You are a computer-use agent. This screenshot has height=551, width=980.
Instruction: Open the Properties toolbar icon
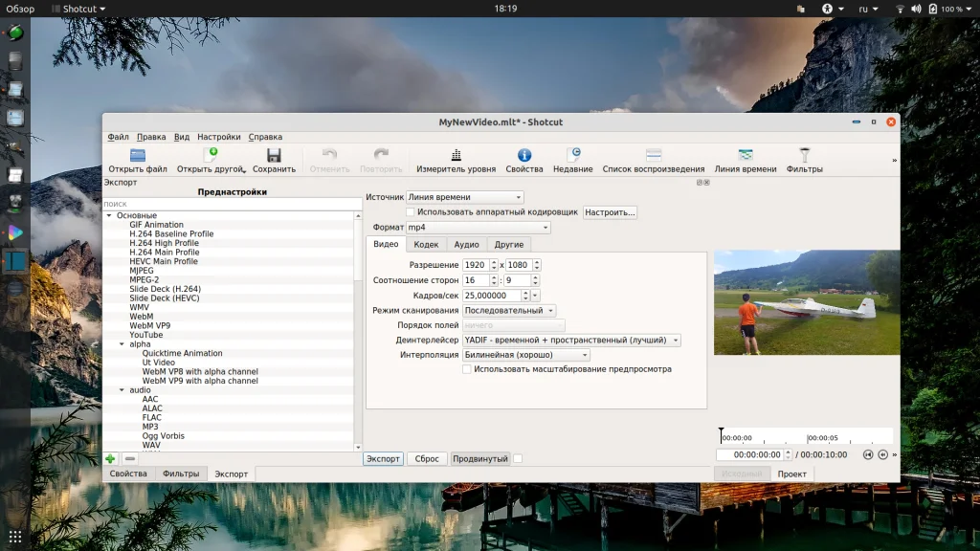click(x=524, y=156)
